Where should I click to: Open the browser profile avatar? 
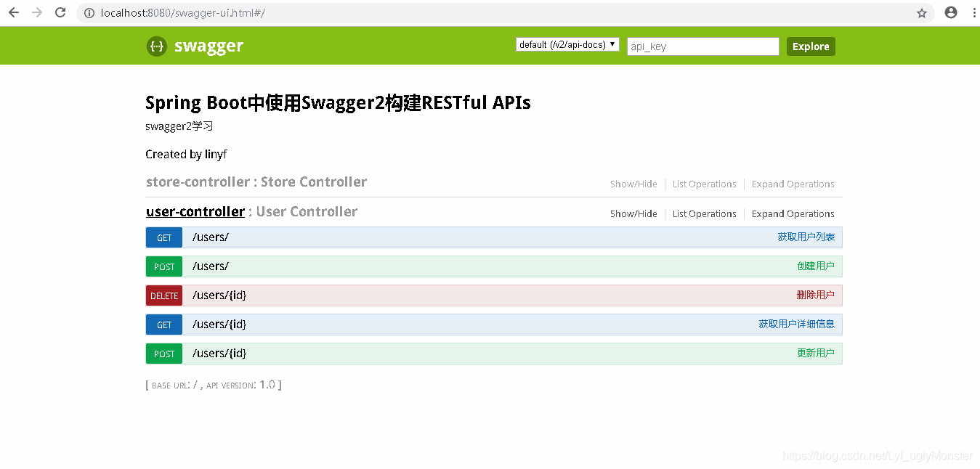tap(951, 12)
